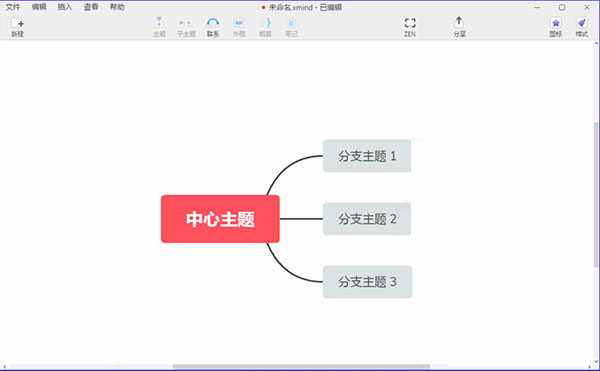Click the 主题 (Topic) toolbar icon
600x371 pixels.
click(x=159, y=27)
